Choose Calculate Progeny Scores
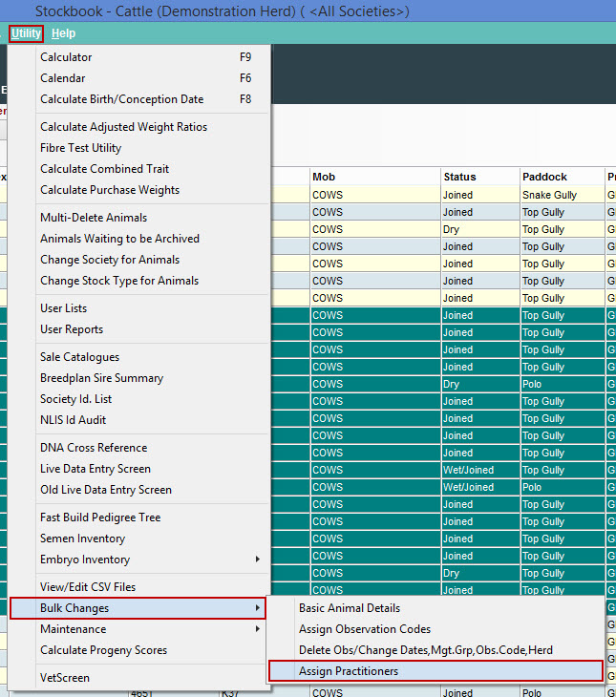This screenshot has height=697, width=616. (138, 650)
